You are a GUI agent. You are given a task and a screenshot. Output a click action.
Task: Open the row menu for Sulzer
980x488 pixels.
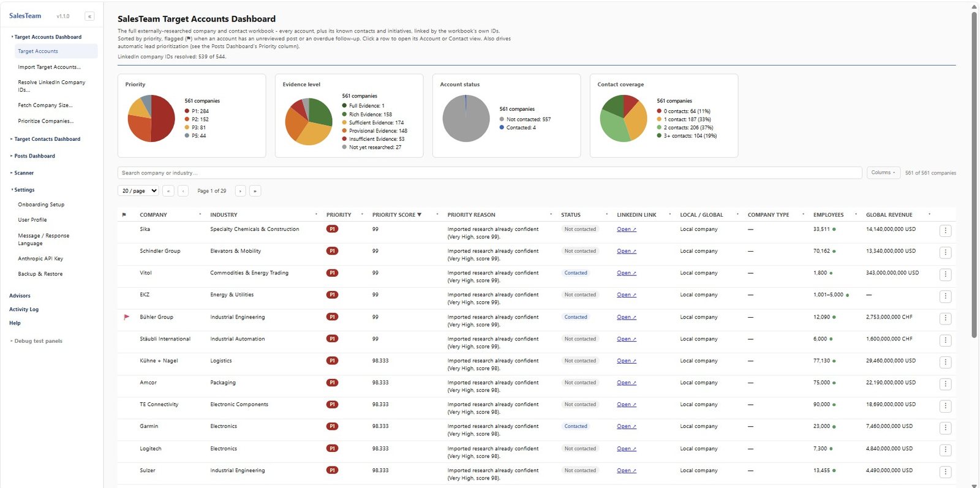[946, 472]
